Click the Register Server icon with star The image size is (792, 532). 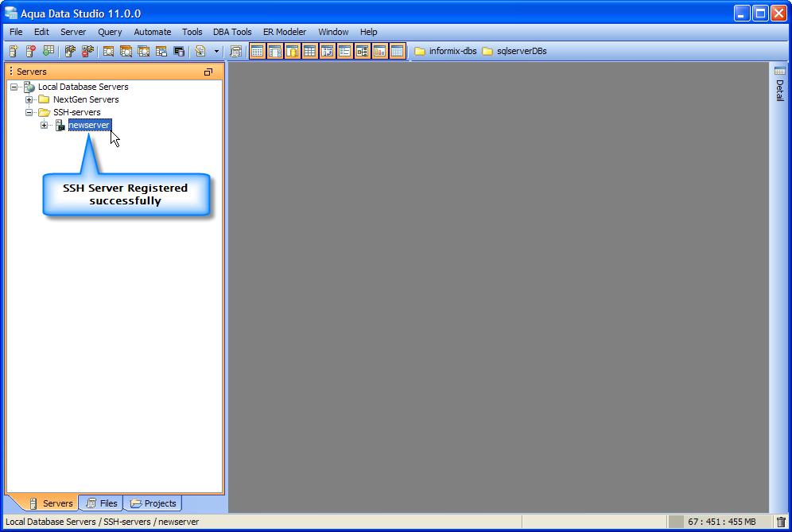14,51
